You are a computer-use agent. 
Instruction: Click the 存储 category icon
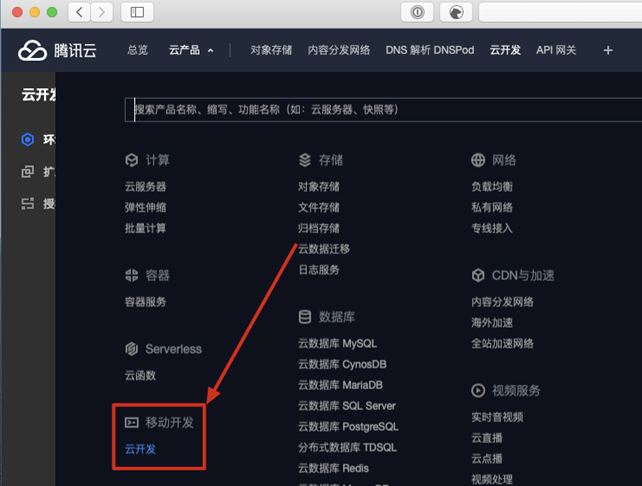305,160
